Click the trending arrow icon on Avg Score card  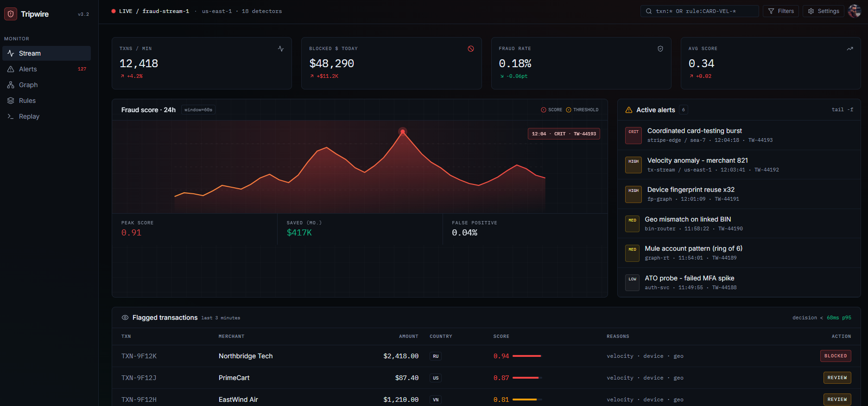point(850,49)
